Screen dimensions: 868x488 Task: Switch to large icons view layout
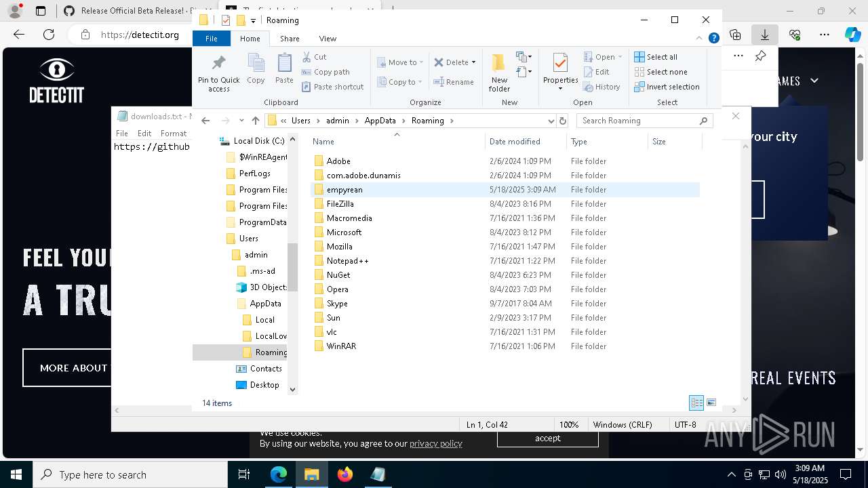[x=711, y=403]
